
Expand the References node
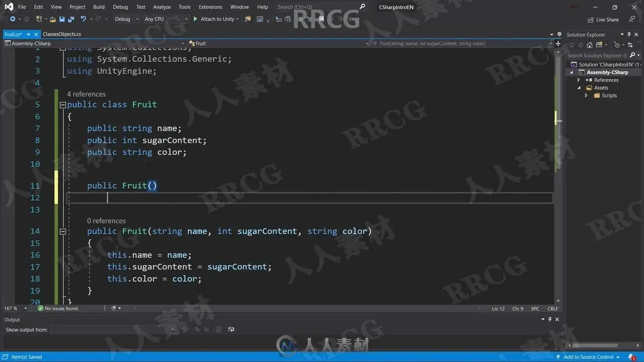click(579, 80)
